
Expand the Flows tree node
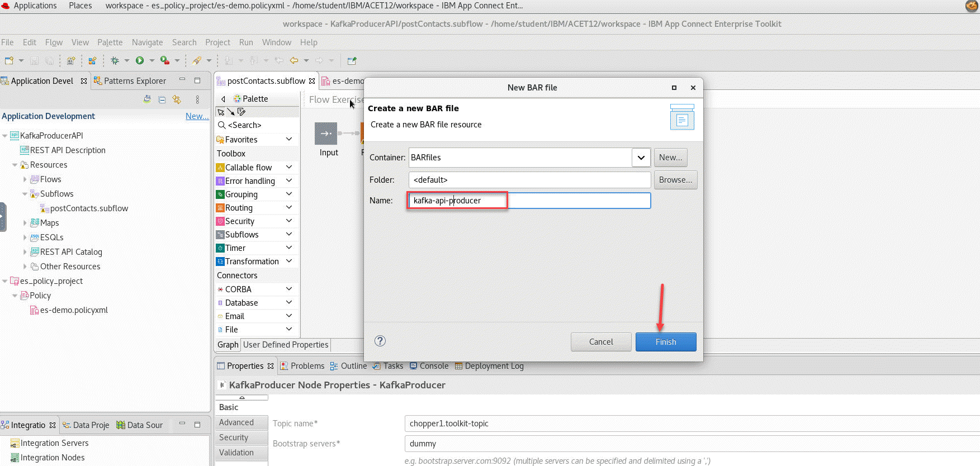(x=25, y=179)
